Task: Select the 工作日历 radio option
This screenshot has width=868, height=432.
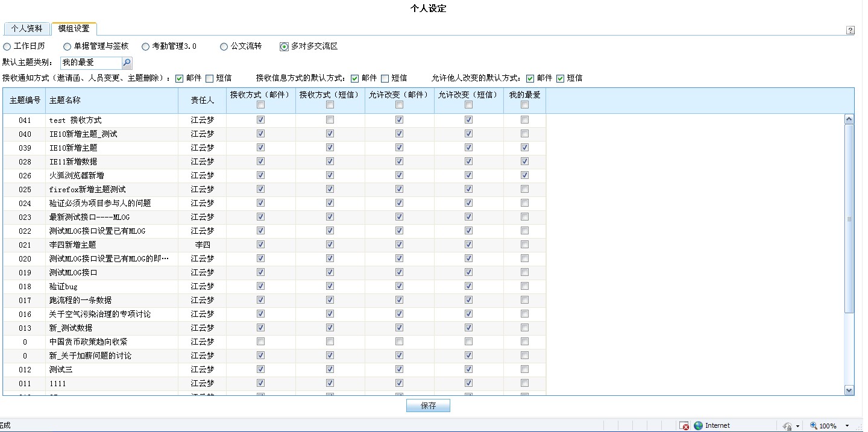Action: pyautogui.click(x=7, y=46)
